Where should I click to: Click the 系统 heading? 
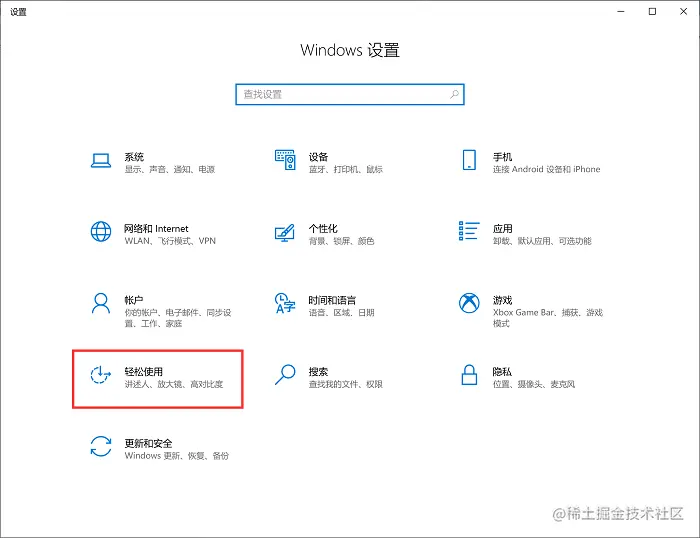pos(134,157)
